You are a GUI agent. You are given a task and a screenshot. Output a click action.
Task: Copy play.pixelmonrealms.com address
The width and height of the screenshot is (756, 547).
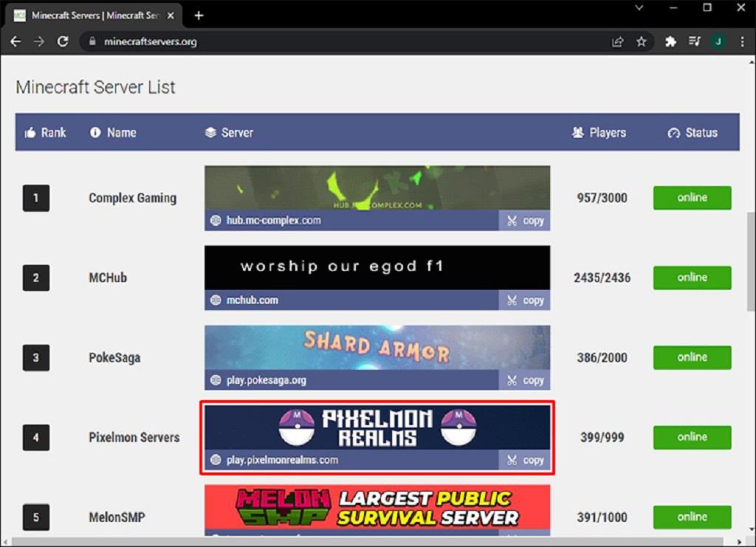[525, 460]
